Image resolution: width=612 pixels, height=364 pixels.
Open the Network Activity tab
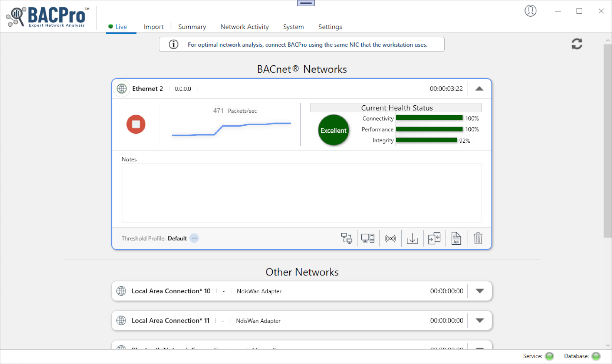coord(244,27)
